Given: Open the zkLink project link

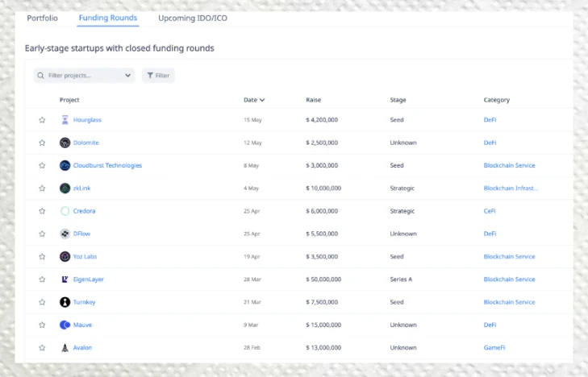Looking at the screenshot, I should (81, 188).
